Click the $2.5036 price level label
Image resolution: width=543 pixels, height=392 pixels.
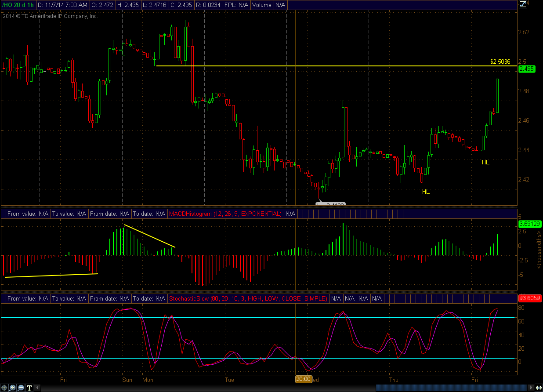click(x=500, y=62)
